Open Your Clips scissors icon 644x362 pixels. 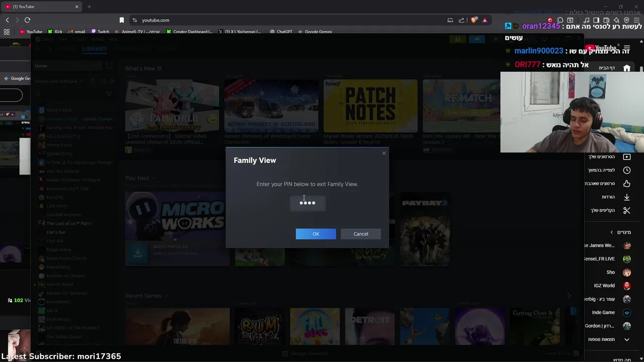tap(627, 210)
